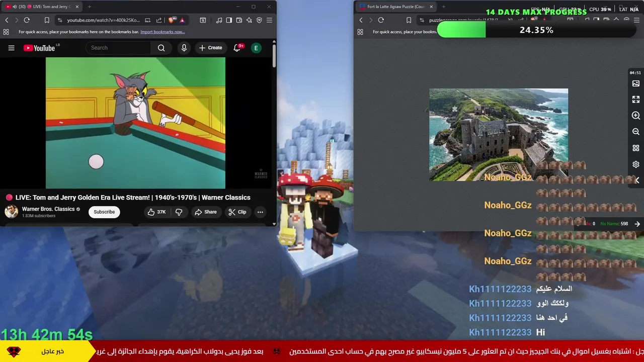Open the puzzle window hamburger menu
Viewport: 644px width, 362px height.
[636, 20]
